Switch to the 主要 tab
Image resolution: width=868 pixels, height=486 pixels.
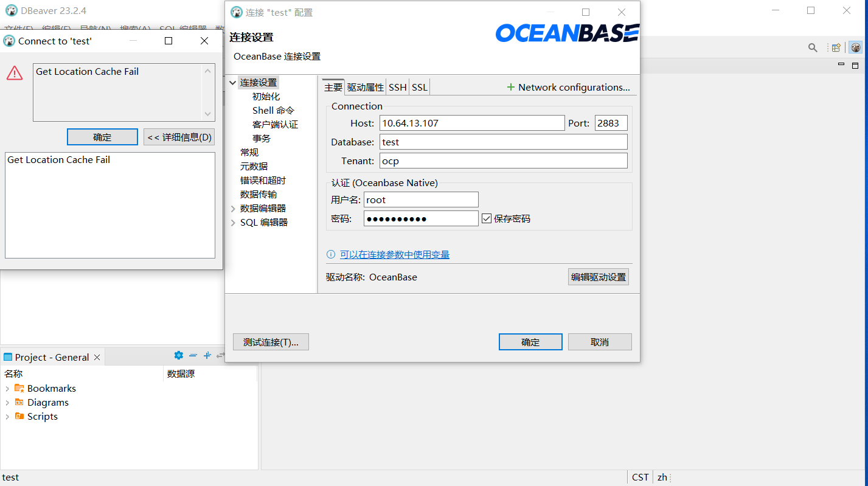(x=333, y=87)
